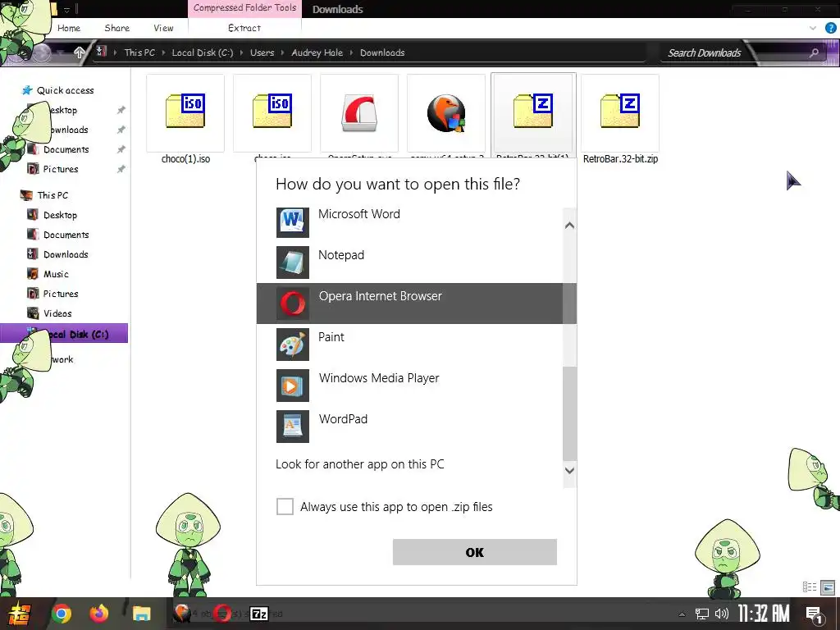The width and height of the screenshot is (840, 630).
Task: Expand the This PC breadcrumb arrow
Action: coord(163,52)
